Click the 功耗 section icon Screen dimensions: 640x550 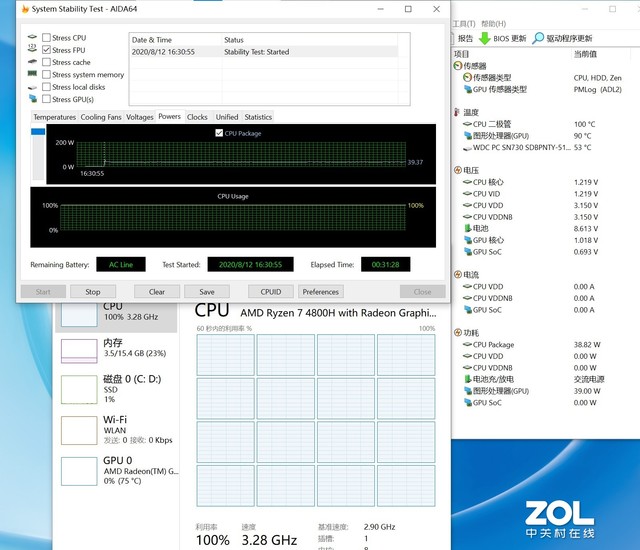458,333
